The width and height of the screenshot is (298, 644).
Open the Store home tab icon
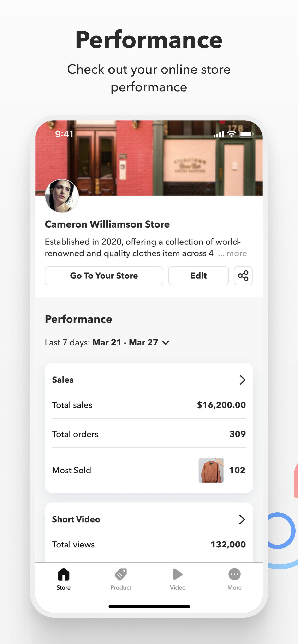pyautogui.click(x=64, y=574)
